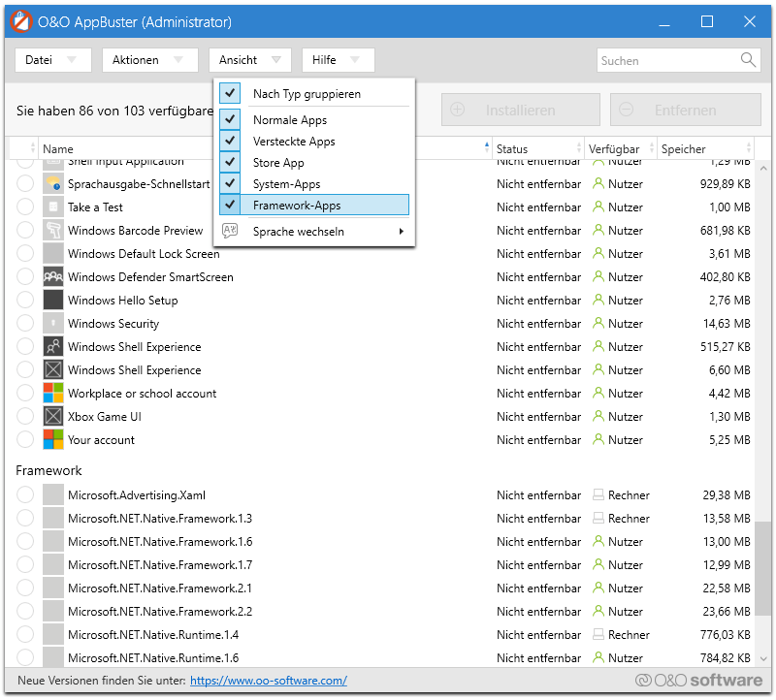Click the vertical scrollbar thumb
Screen dimensions: 776x700
click(x=762, y=569)
